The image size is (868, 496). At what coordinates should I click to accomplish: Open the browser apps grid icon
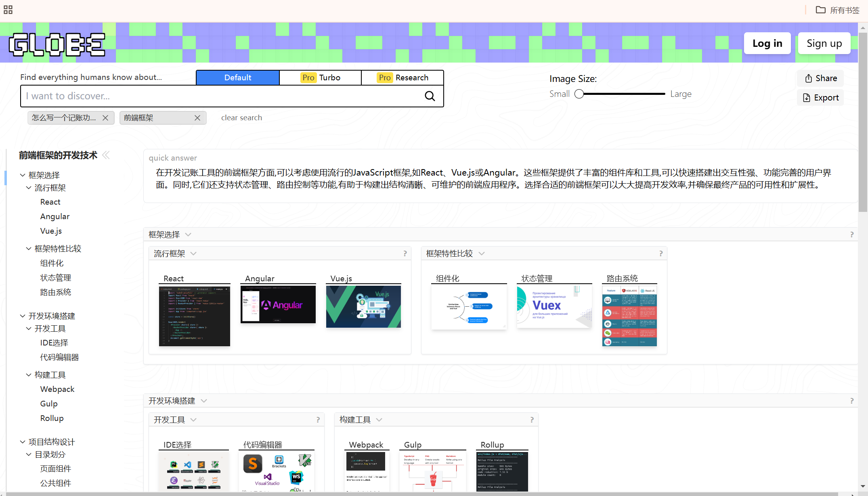tap(8, 10)
